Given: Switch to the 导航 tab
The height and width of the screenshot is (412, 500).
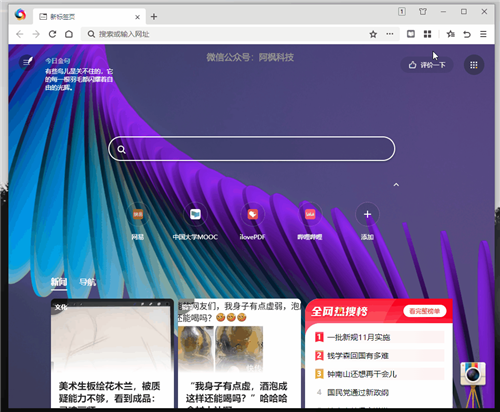Looking at the screenshot, I should tap(87, 282).
